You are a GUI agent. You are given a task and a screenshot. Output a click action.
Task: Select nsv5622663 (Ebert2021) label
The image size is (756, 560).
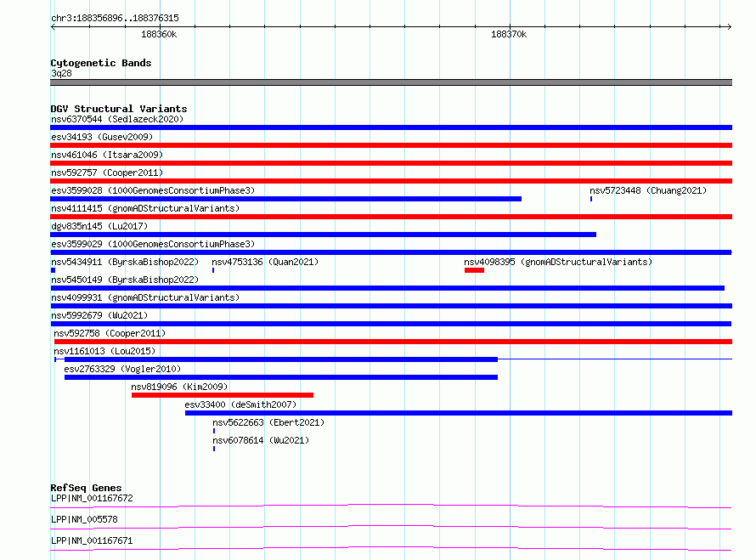268,422
